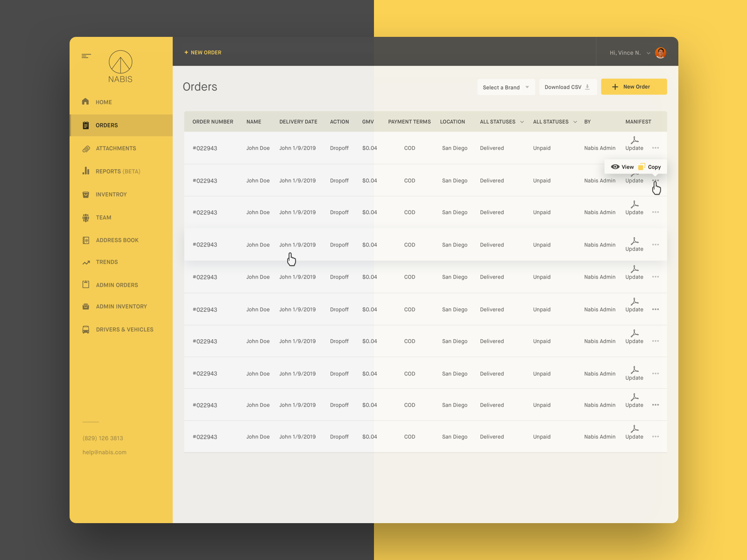Open the Hi, Vince N. account dropdown

(x=628, y=53)
